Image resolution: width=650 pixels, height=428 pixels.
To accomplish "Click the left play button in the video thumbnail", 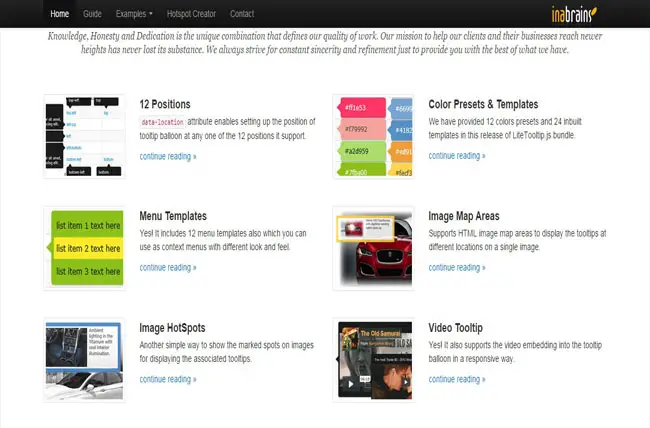I will pyautogui.click(x=351, y=384).
